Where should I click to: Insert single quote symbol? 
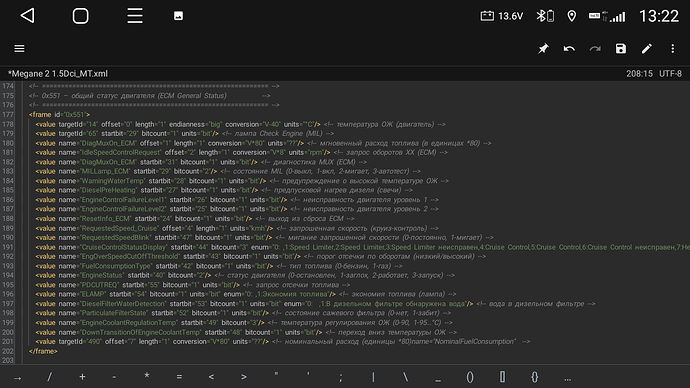point(308,375)
